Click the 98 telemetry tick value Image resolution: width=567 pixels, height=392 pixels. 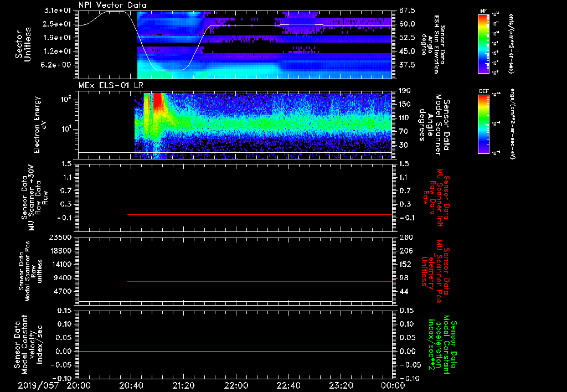click(x=404, y=278)
